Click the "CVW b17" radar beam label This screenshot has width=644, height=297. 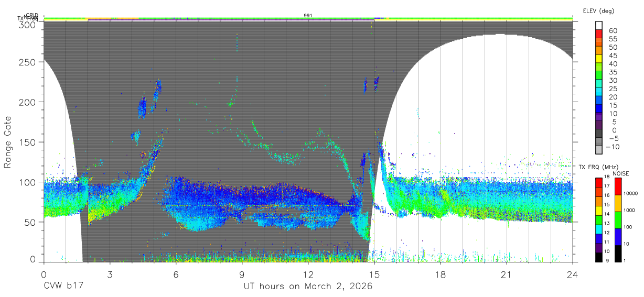[x=63, y=287]
